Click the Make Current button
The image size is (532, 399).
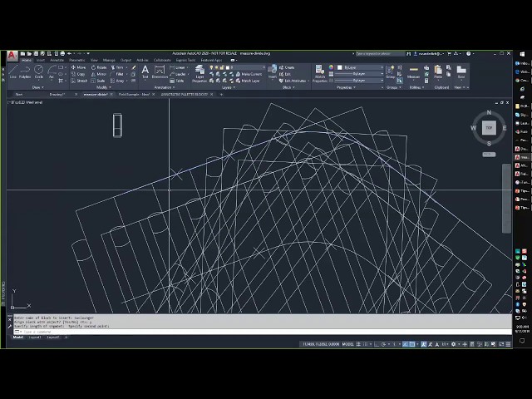249,74
